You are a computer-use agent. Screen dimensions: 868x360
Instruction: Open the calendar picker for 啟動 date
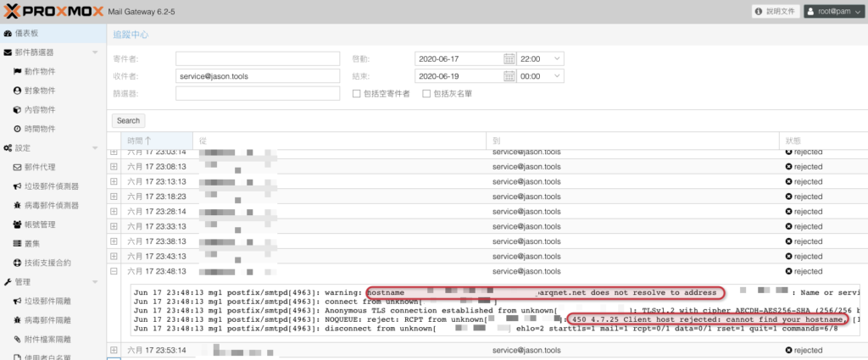(x=509, y=58)
